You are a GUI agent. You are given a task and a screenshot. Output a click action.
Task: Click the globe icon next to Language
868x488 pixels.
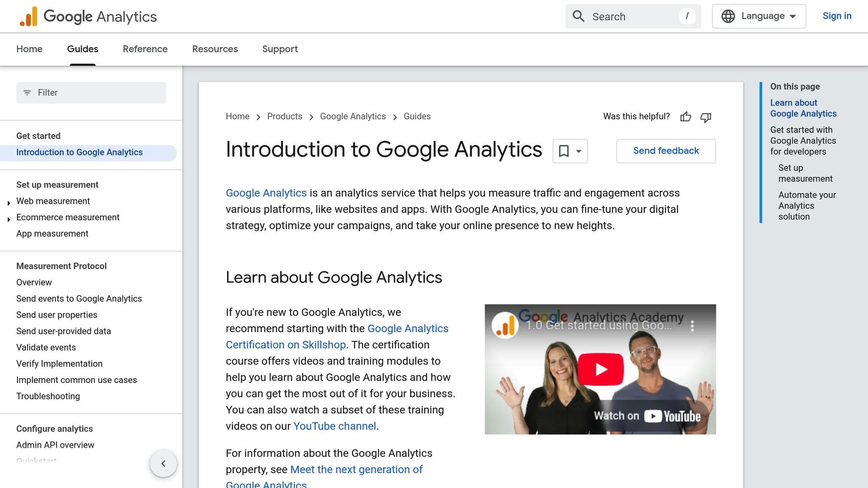(x=728, y=16)
